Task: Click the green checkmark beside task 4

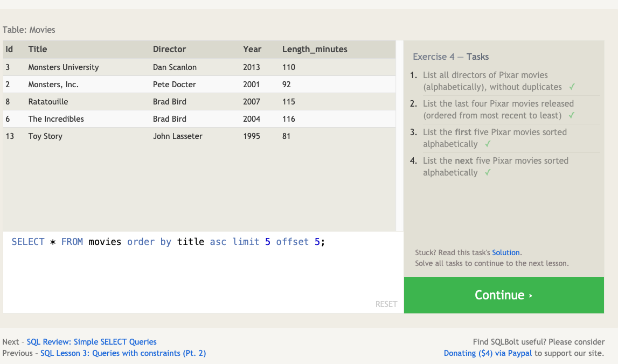Action: (488, 172)
